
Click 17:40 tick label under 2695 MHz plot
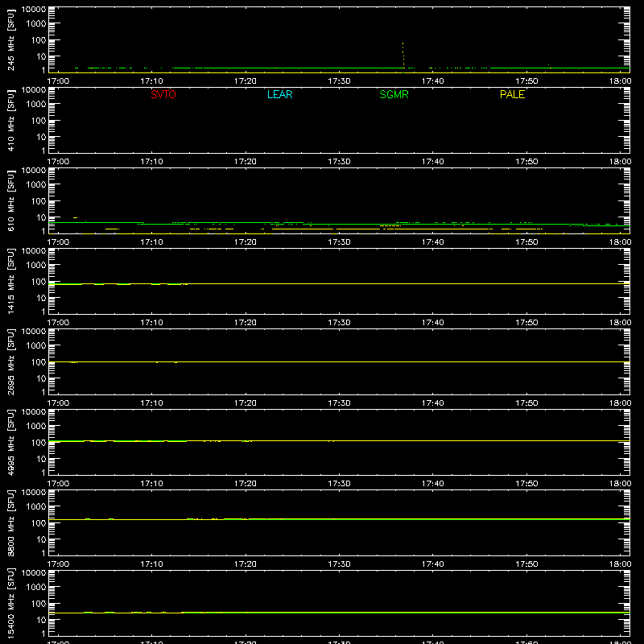[432, 403]
